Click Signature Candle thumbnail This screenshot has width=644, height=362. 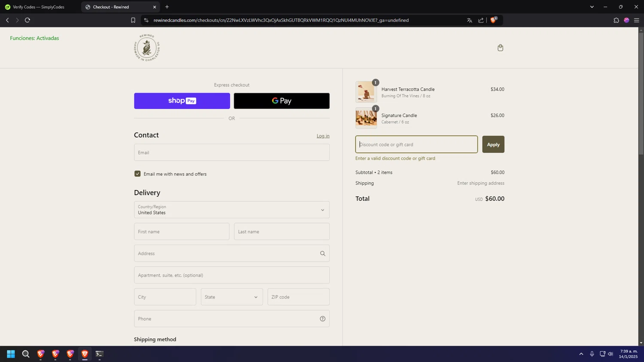pos(366,118)
